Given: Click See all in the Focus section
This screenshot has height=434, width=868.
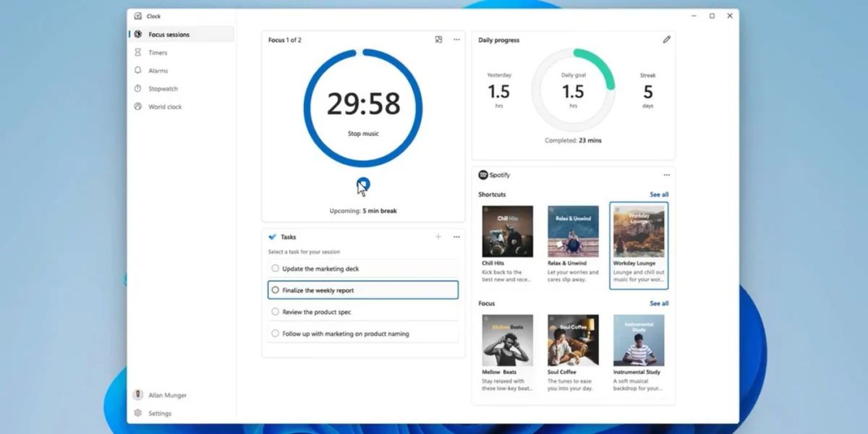Looking at the screenshot, I should click(659, 303).
